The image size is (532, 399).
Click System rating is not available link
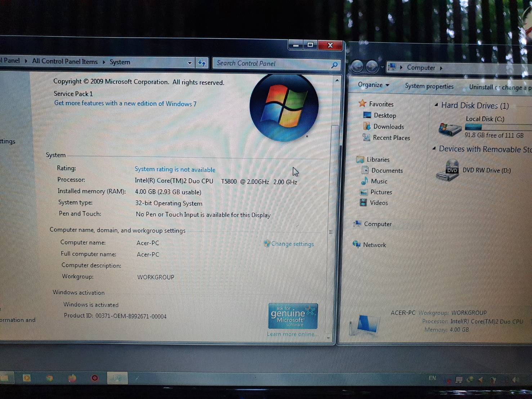tap(175, 169)
